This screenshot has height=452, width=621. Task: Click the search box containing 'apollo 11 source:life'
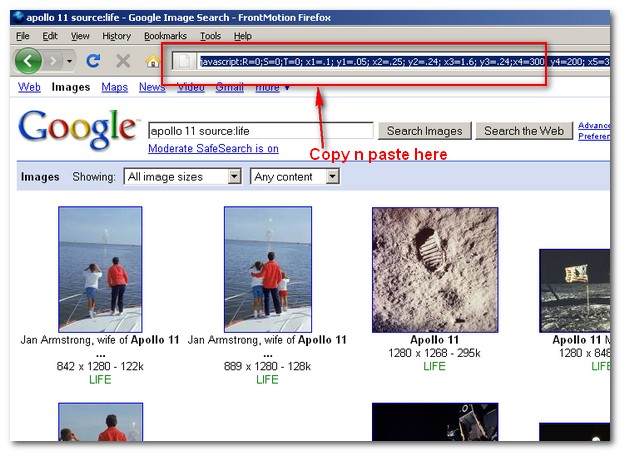(261, 131)
